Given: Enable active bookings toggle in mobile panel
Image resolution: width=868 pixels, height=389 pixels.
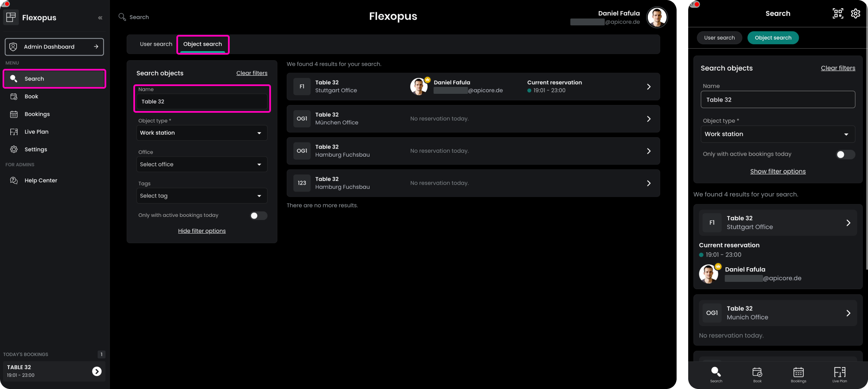Looking at the screenshot, I should 845,154.
